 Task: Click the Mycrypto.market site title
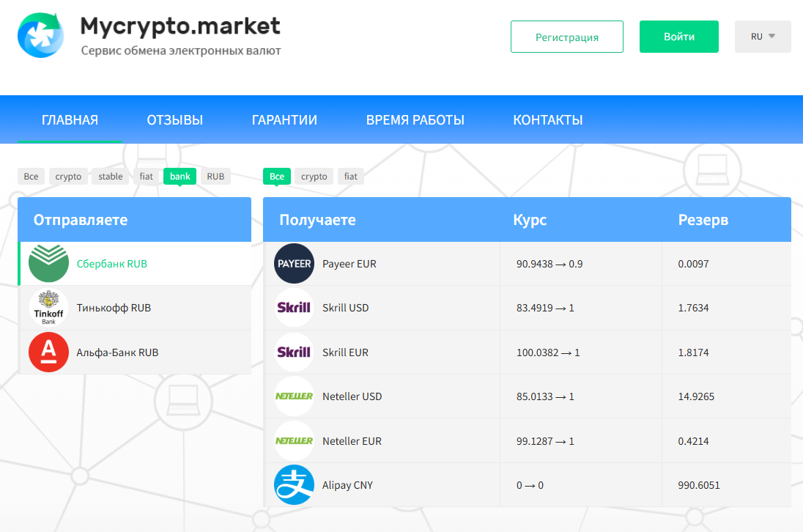pos(180,26)
